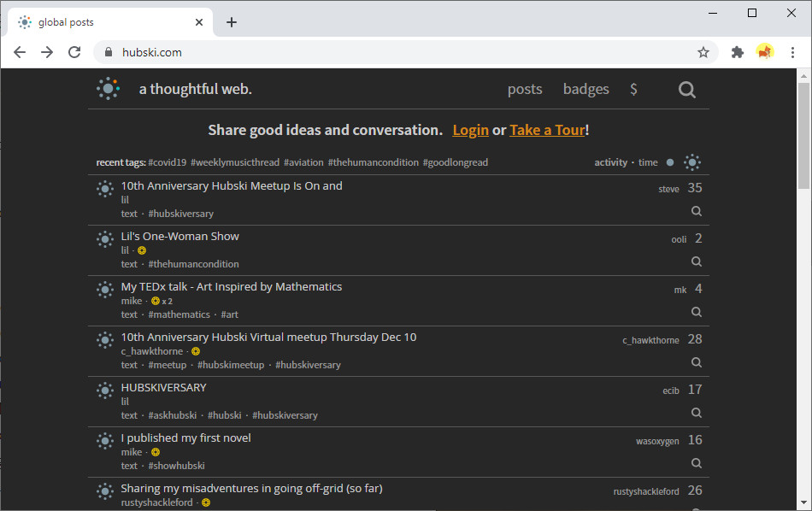Click the Hubski logo in the header
The height and width of the screenshot is (511, 812).
108,89
